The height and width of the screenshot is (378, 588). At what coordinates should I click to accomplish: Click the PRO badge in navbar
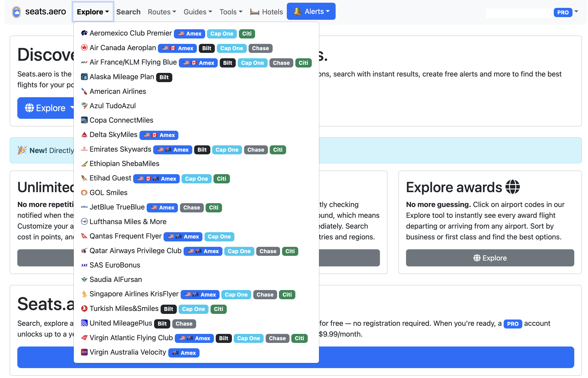click(x=563, y=12)
